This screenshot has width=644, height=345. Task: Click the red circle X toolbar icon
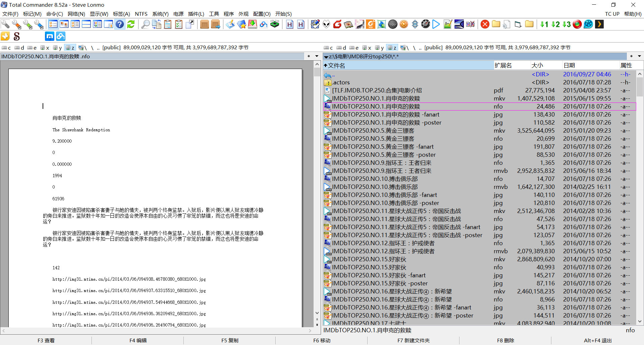(x=485, y=24)
